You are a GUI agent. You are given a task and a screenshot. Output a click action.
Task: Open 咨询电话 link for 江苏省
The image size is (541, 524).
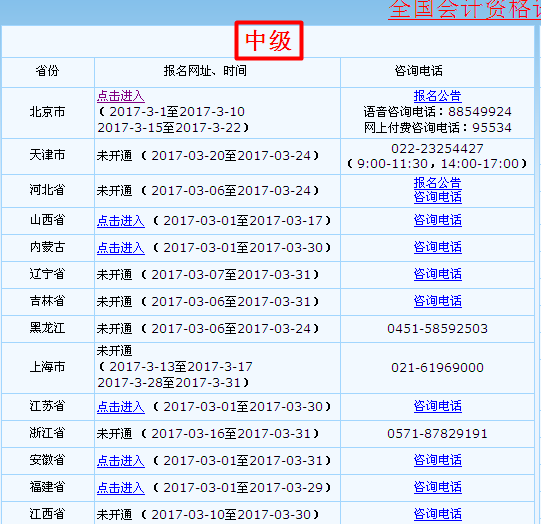pos(437,406)
